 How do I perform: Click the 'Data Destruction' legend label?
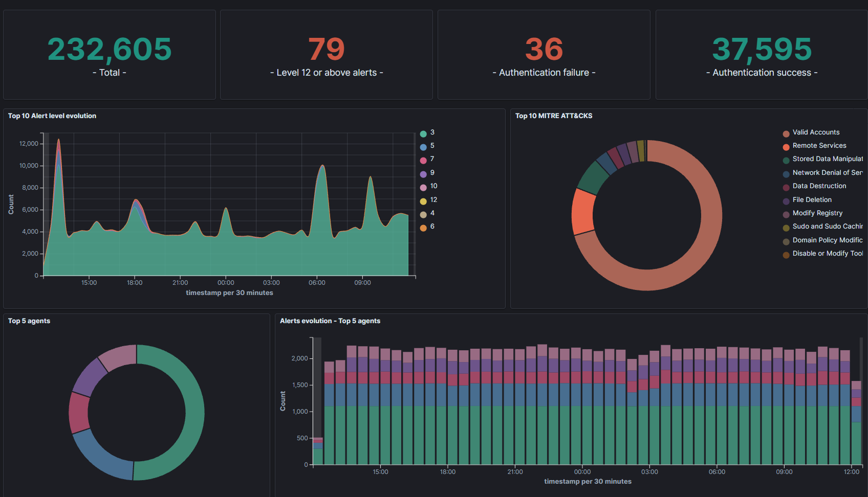pyautogui.click(x=819, y=186)
